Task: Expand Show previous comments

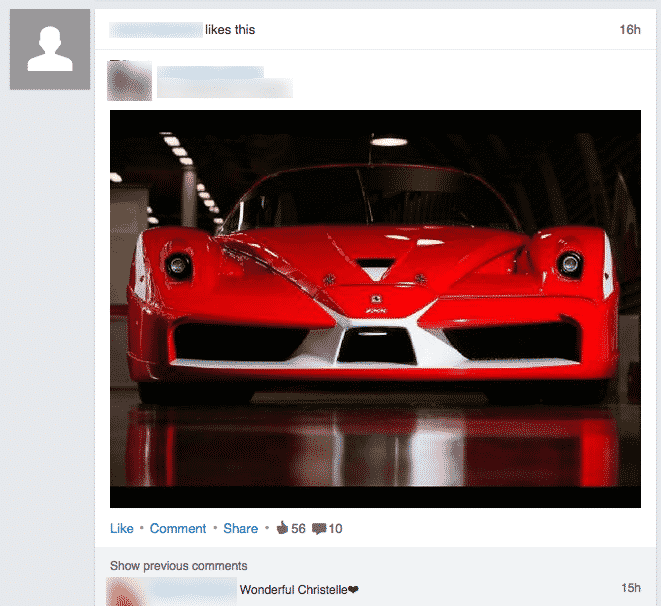Action: tap(178, 566)
